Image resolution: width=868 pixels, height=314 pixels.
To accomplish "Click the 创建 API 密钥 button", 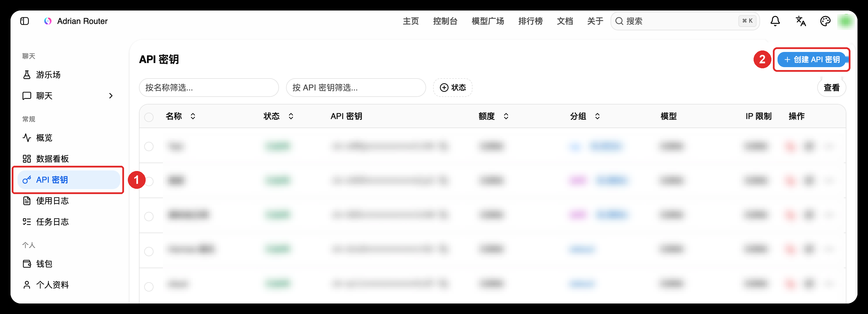I will tap(812, 60).
